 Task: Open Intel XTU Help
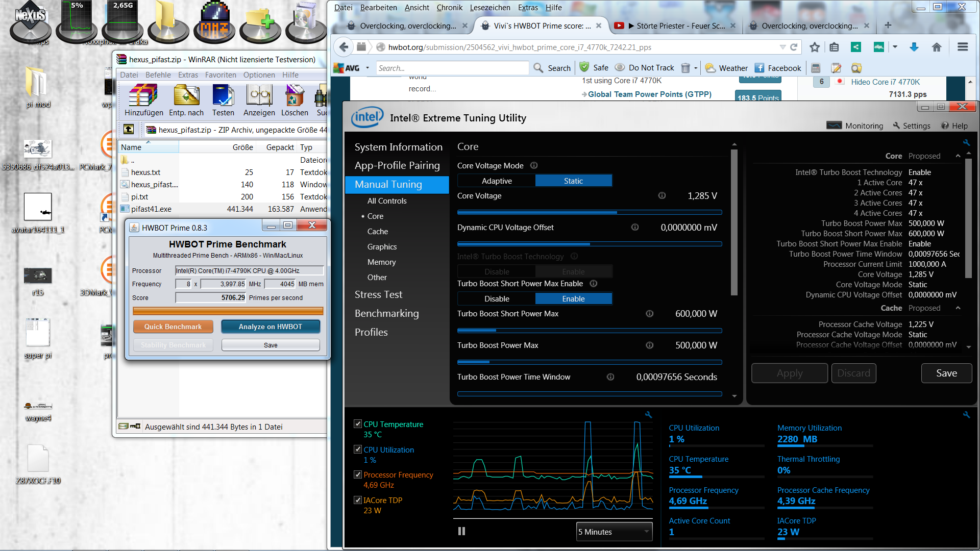954,126
